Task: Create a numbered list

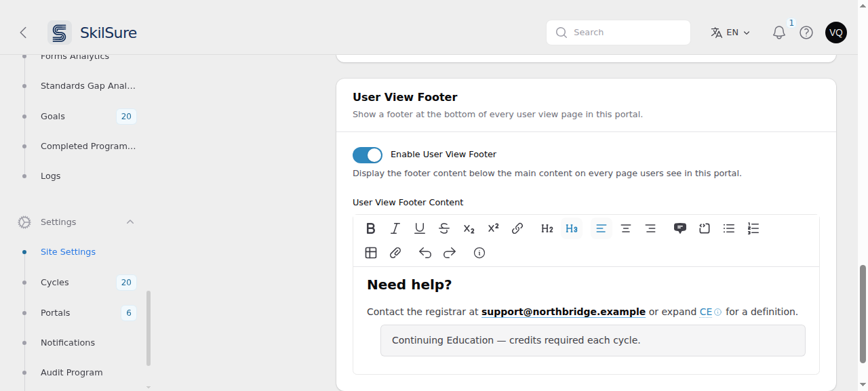Action: point(753,228)
